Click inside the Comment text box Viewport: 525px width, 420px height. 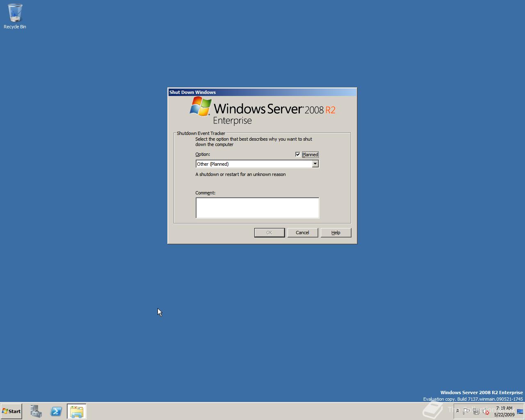pyautogui.click(x=257, y=208)
